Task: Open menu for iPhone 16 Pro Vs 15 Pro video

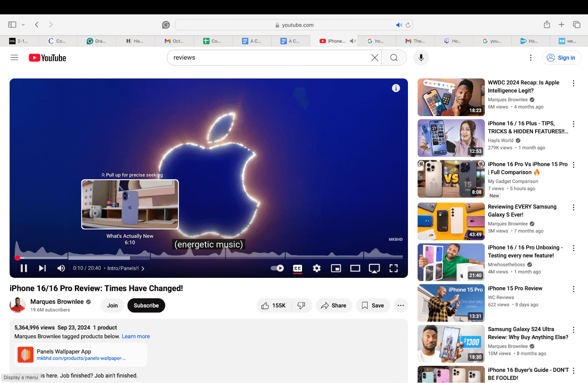Action: click(573, 165)
